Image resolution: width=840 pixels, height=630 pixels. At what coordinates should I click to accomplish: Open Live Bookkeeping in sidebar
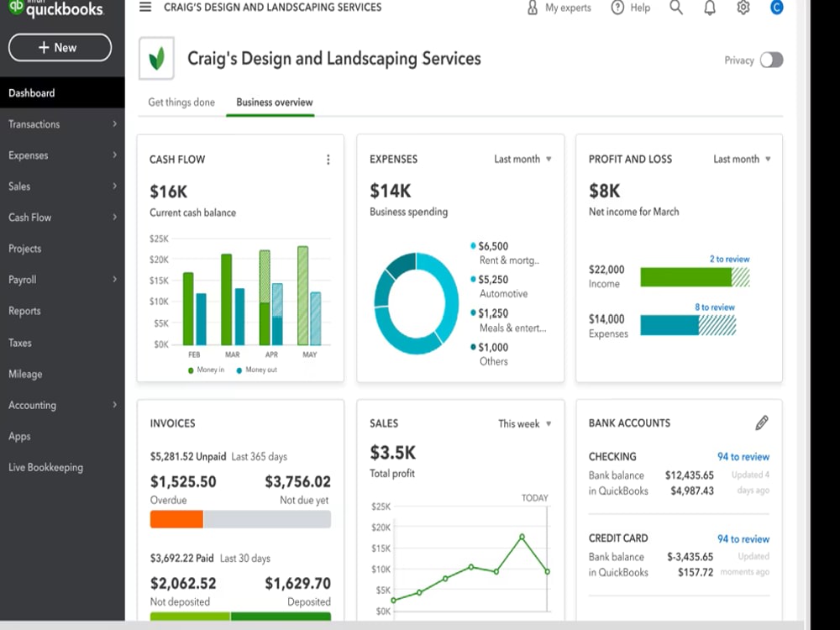click(x=62, y=467)
